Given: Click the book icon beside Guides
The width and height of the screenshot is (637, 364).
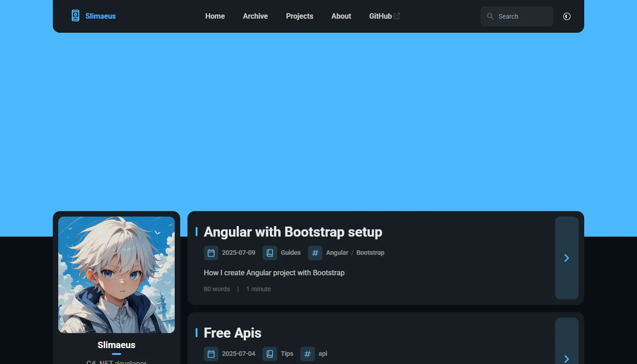Looking at the screenshot, I should pos(270,253).
